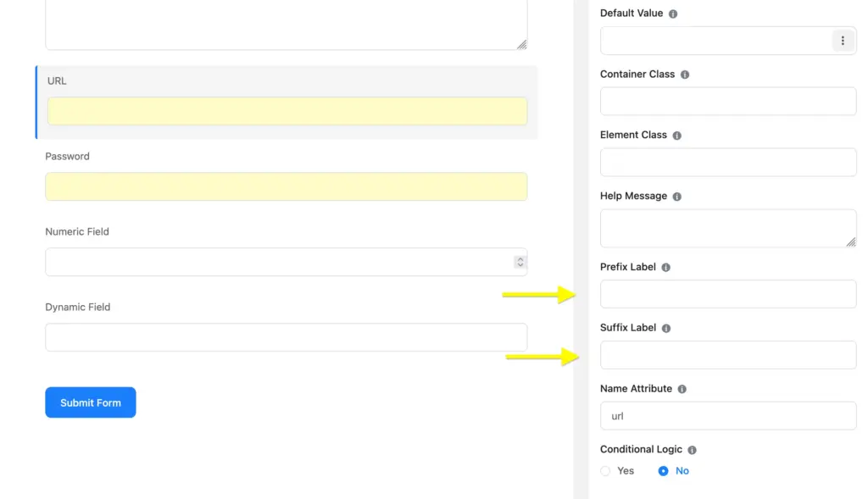The width and height of the screenshot is (868, 499).
Task: Open the smart code menu in Default Value
Action: coord(843,40)
